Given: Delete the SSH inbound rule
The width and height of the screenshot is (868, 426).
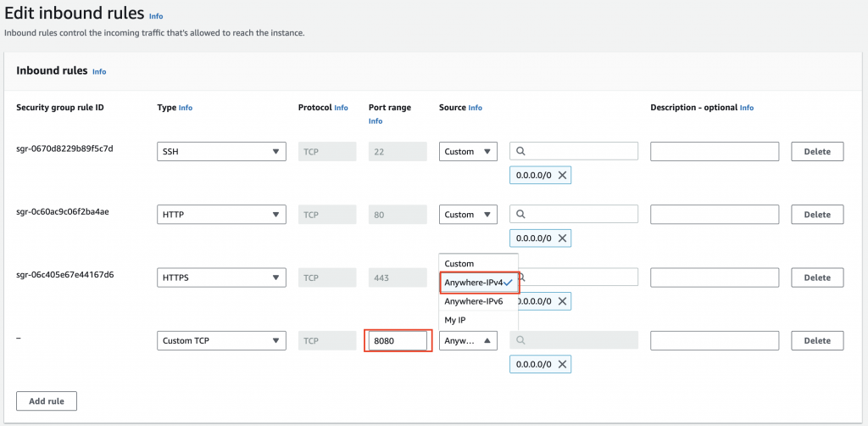Looking at the screenshot, I should point(817,152).
